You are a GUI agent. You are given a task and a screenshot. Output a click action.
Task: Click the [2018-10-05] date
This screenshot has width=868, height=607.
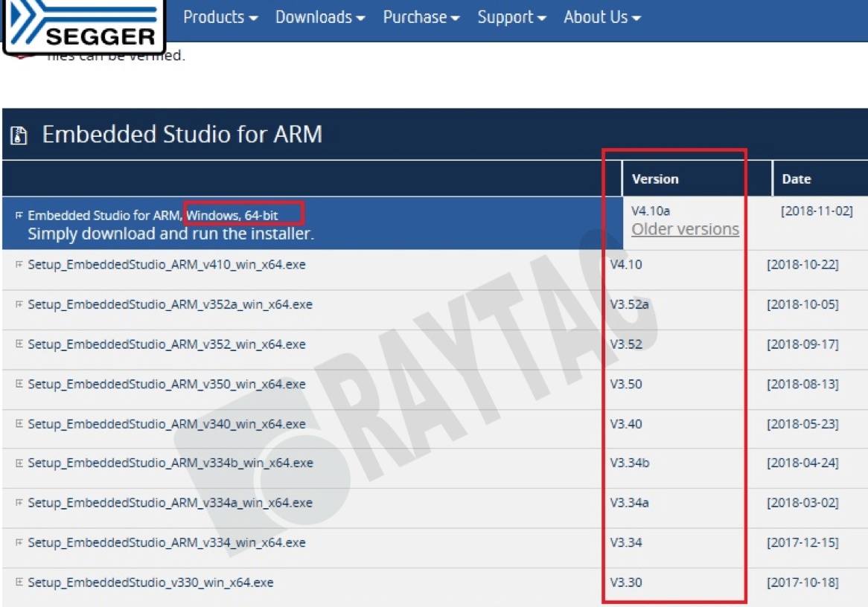tap(802, 304)
